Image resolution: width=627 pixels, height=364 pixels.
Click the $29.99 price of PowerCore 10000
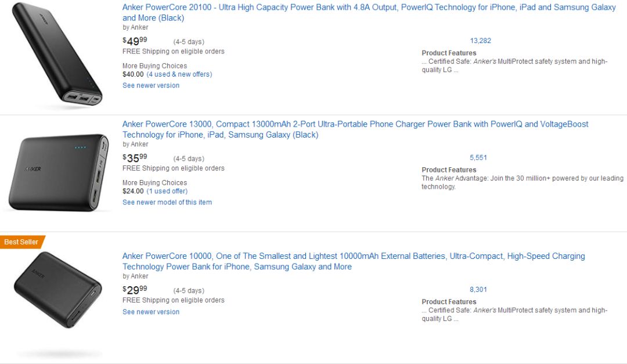pos(135,290)
